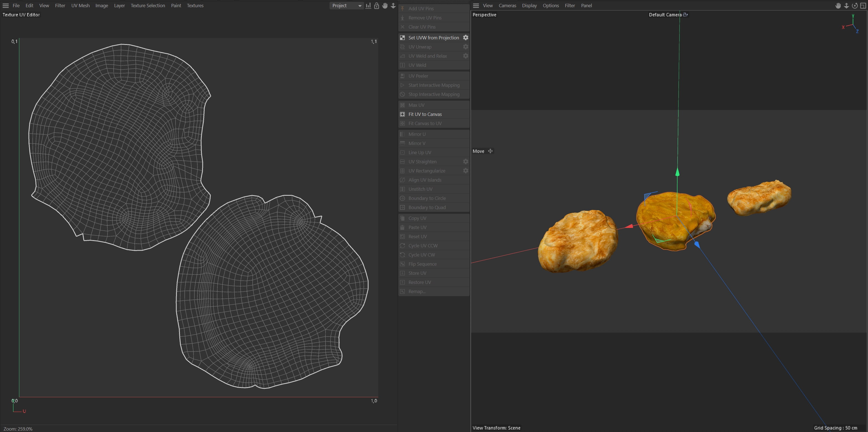Open the Project dropdown

(x=346, y=5)
